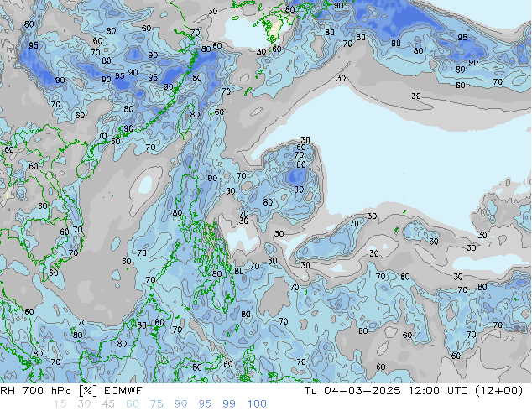Screen dimensions: 532x411
Task: Click the "ECMWF" model label
Action: (x=123, y=391)
